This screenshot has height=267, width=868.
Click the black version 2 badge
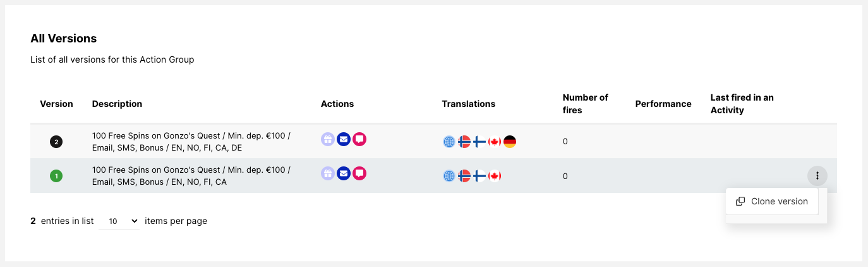[56, 142]
